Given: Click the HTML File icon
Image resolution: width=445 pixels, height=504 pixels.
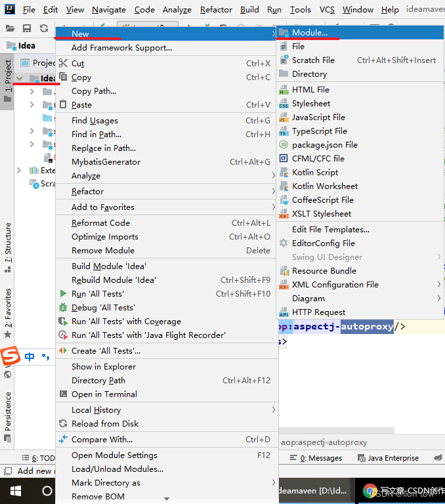Looking at the screenshot, I should click(x=284, y=89).
